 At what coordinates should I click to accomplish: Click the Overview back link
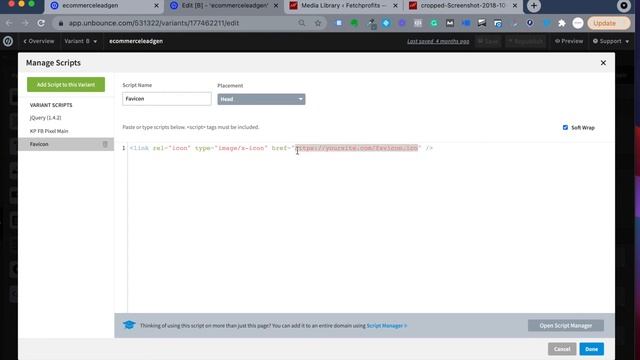pyautogui.click(x=39, y=41)
